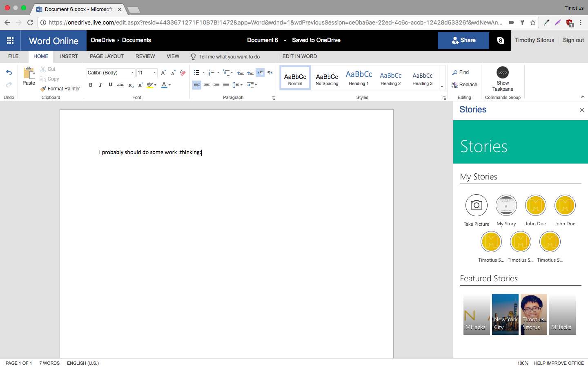Open the My Story circle
Screen dimensions: 588x368
pos(506,205)
